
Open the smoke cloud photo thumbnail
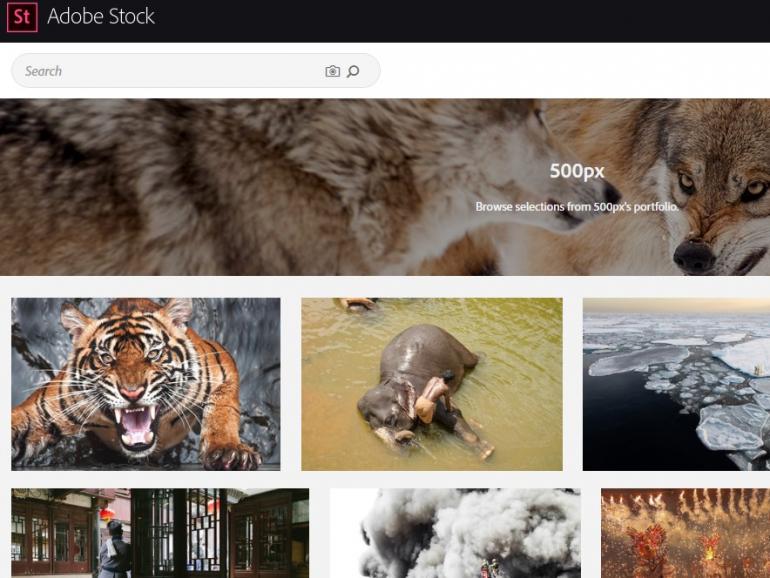tap(455, 533)
